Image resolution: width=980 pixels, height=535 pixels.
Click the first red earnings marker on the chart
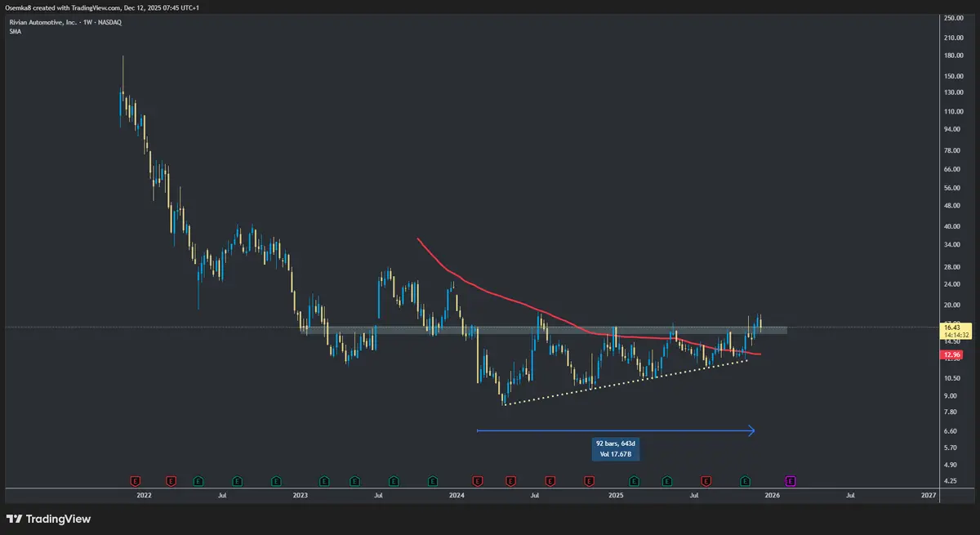(136, 481)
